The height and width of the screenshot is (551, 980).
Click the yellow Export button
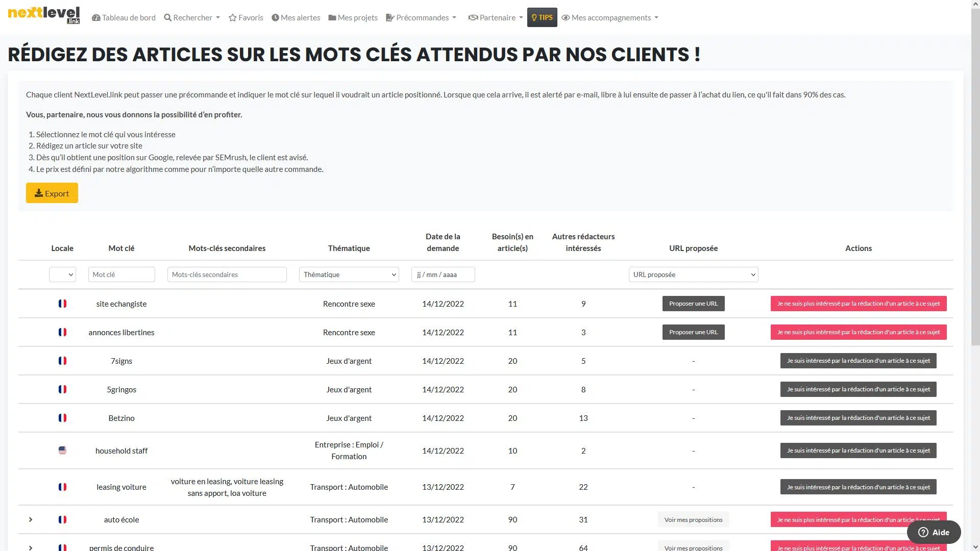coord(52,193)
